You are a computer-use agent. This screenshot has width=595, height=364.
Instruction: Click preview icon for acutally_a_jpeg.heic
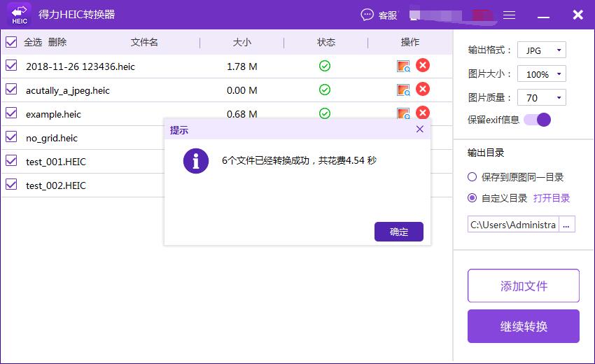point(402,90)
